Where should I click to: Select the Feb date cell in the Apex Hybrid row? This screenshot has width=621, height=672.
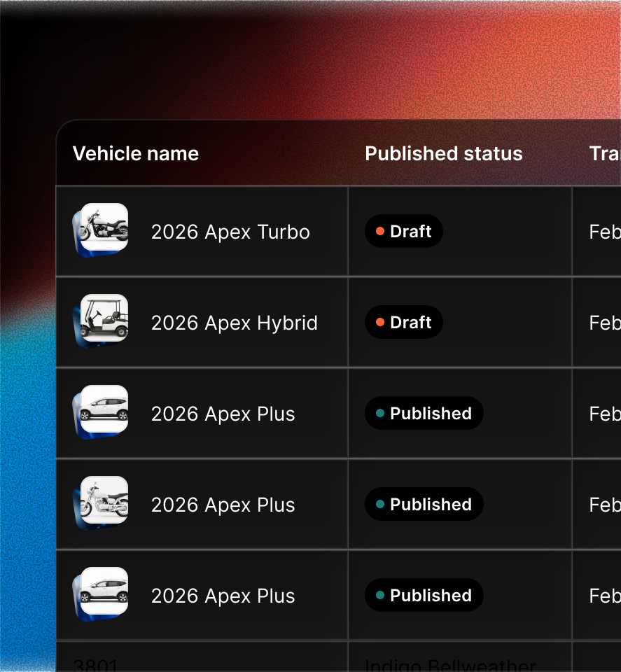(x=604, y=323)
